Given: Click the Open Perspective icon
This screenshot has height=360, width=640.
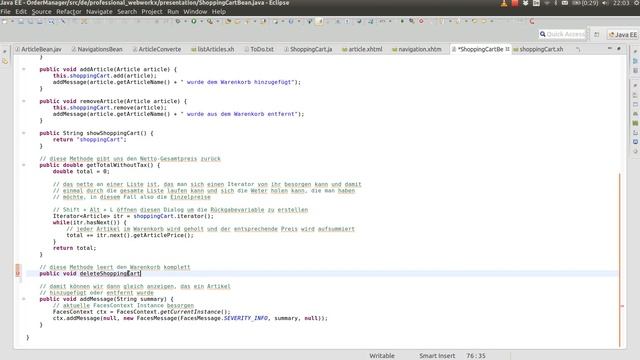Looking at the screenshot, I should coord(597,35).
